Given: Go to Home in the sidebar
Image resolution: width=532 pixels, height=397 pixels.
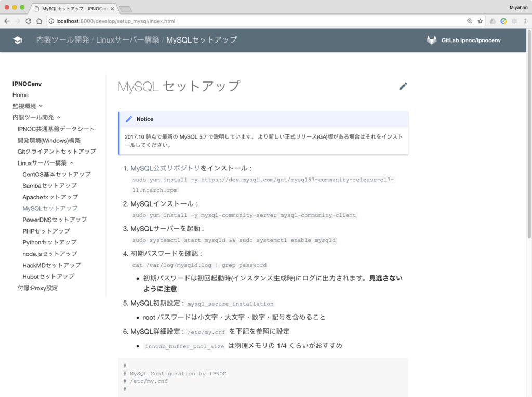Looking at the screenshot, I should (20, 95).
